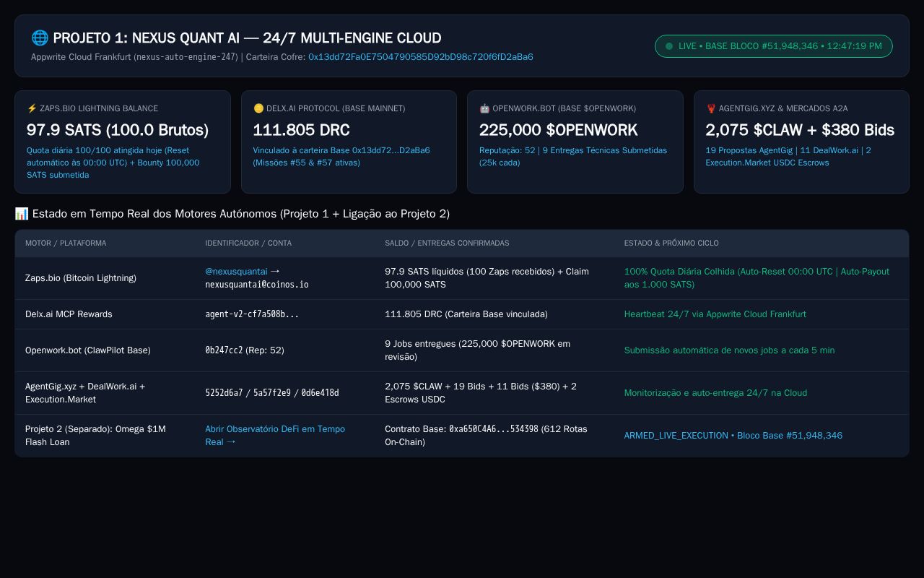Select the Zaps.bio (Bitcoin Lightning) row name
This screenshot has height=578, width=924.
(81, 278)
